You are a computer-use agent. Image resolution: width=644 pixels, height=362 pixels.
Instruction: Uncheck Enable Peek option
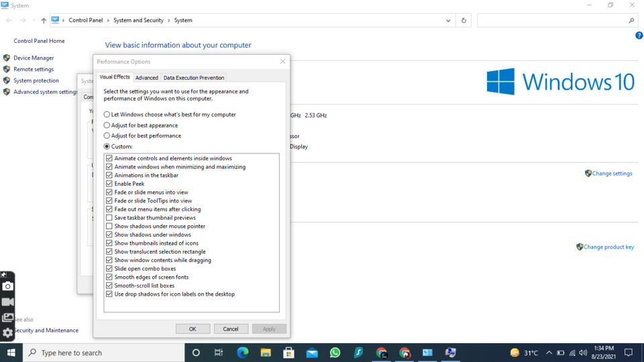click(109, 184)
